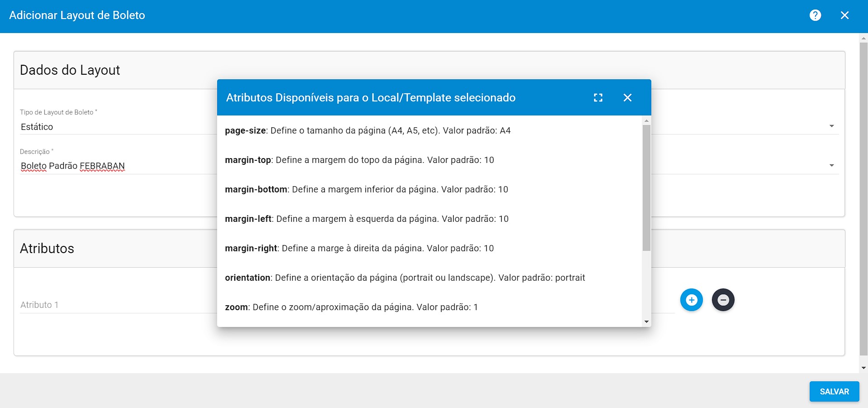Screen dimensions: 868x408
Task: Click the attributes popup scrollbar thumb
Action: pyautogui.click(x=646, y=188)
